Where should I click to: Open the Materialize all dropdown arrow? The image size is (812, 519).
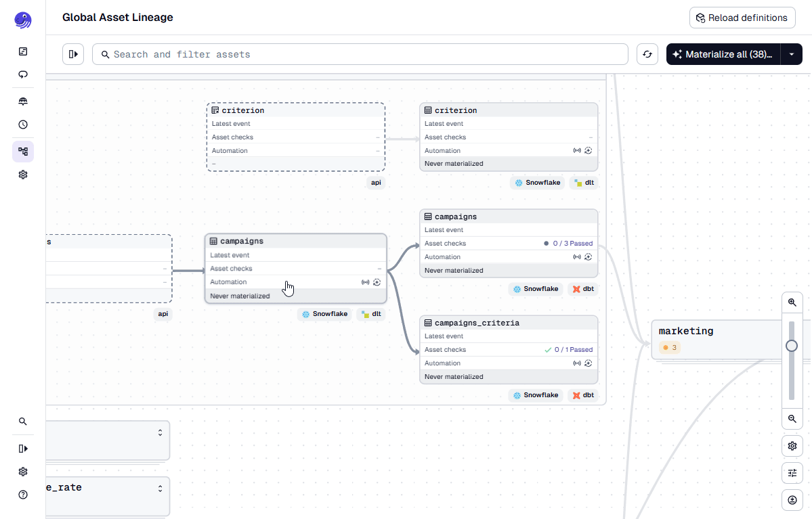[791, 54]
